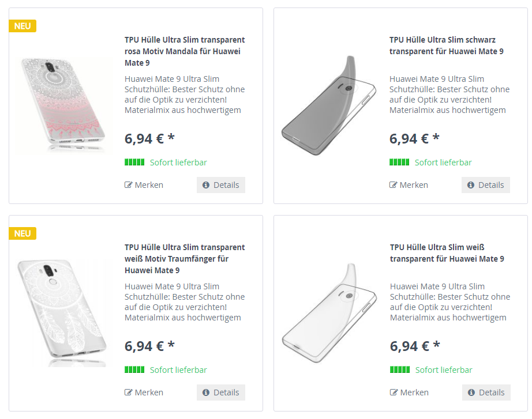Open Details for Traumfänger case
The image size is (532, 419).
[220, 392]
